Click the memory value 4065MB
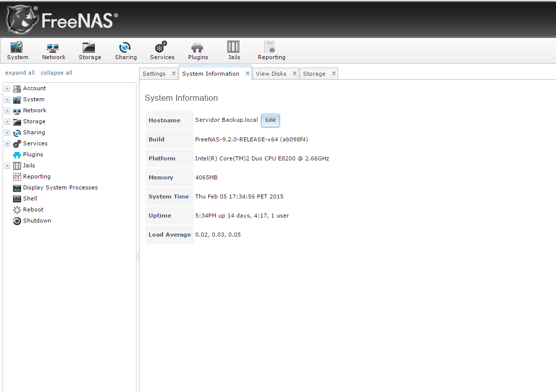Image resolution: width=556 pixels, height=392 pixels. pyautogui.click(x=206, y=177)
